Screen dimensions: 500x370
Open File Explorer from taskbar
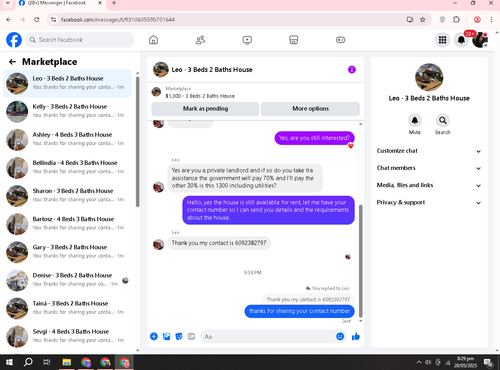67,362
